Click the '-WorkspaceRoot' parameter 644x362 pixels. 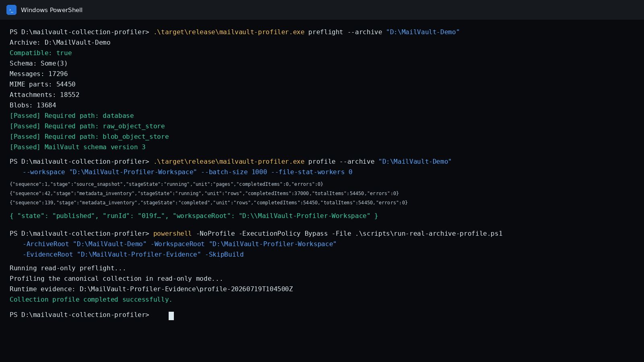coord(178,244)
